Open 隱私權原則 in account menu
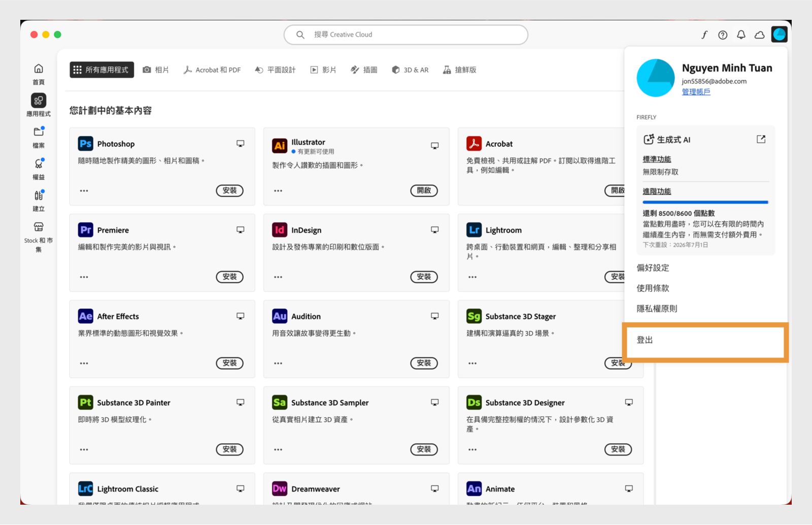 (657, 308)
